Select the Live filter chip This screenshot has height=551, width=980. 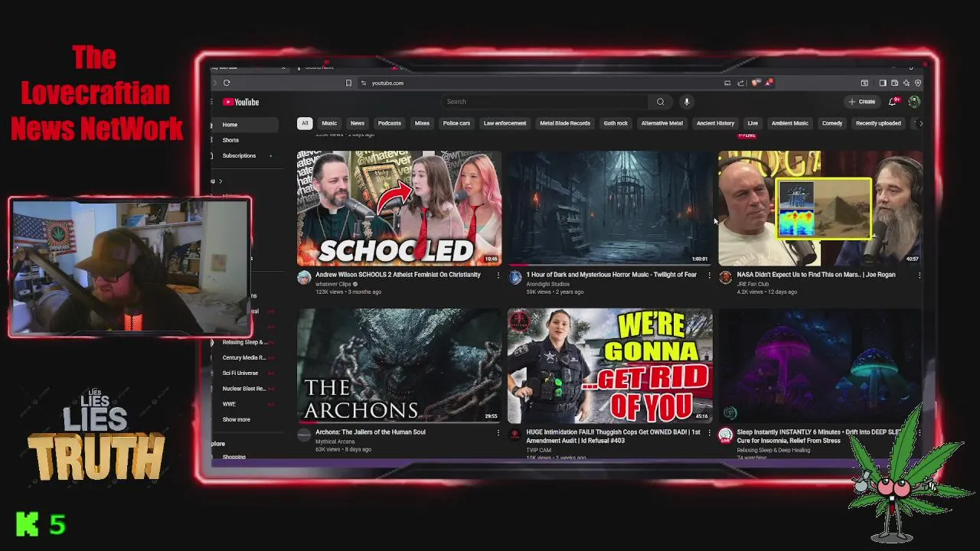pyautogui.click(x=753, y=123)
